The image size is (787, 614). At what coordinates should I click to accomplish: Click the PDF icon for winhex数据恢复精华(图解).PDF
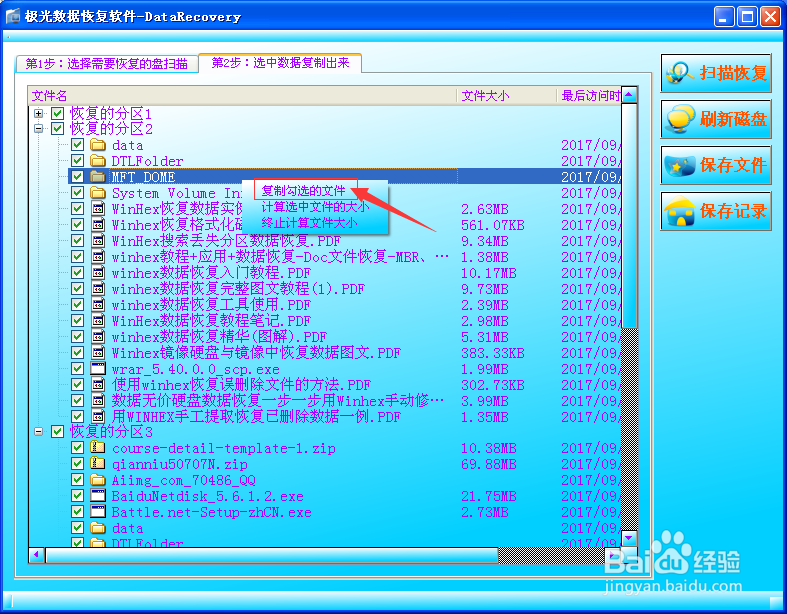tap(98, 336)
